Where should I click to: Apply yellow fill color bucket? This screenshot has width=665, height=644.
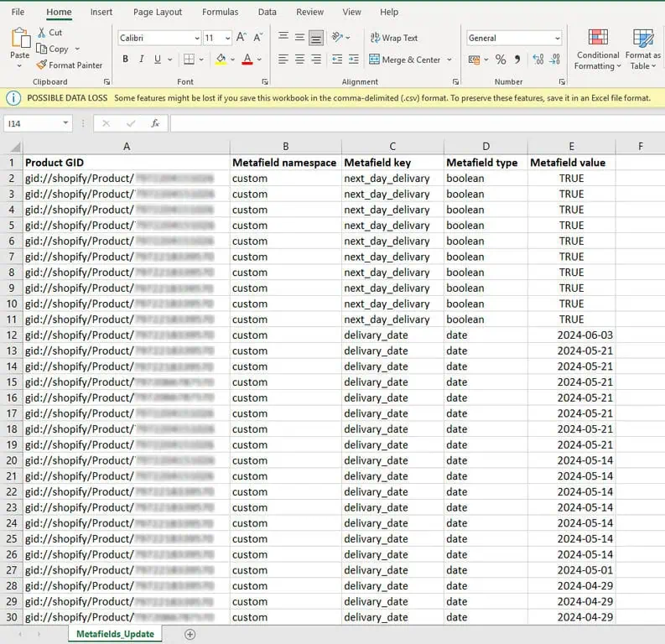[x=221, y=59]
